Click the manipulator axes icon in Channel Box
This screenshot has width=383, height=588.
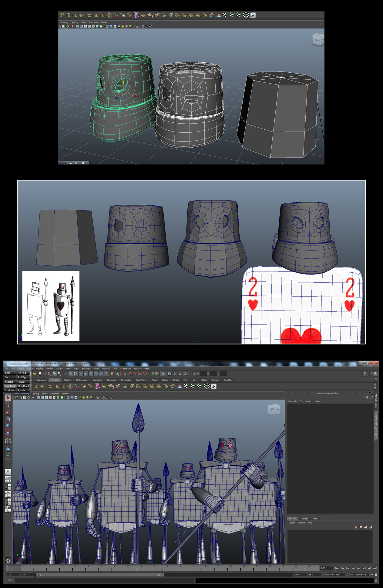point(364,397)
